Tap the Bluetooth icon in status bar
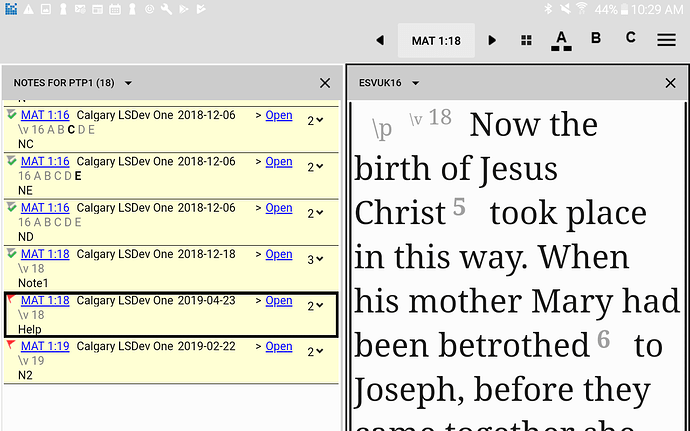Image resolution: width=690 pixels, height=431 pixels. pyautogui.click(x=548, y=9)
